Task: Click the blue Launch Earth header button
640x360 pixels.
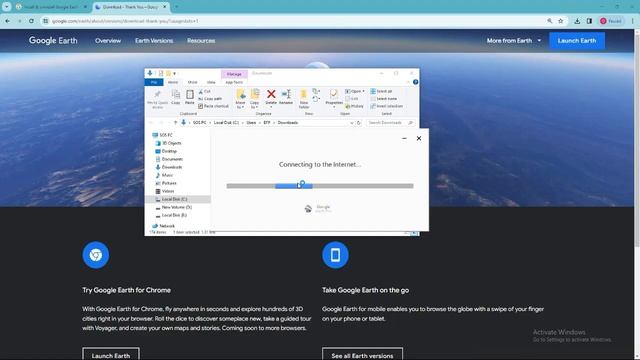Action: pyautogui.click(x=577, y=41)
